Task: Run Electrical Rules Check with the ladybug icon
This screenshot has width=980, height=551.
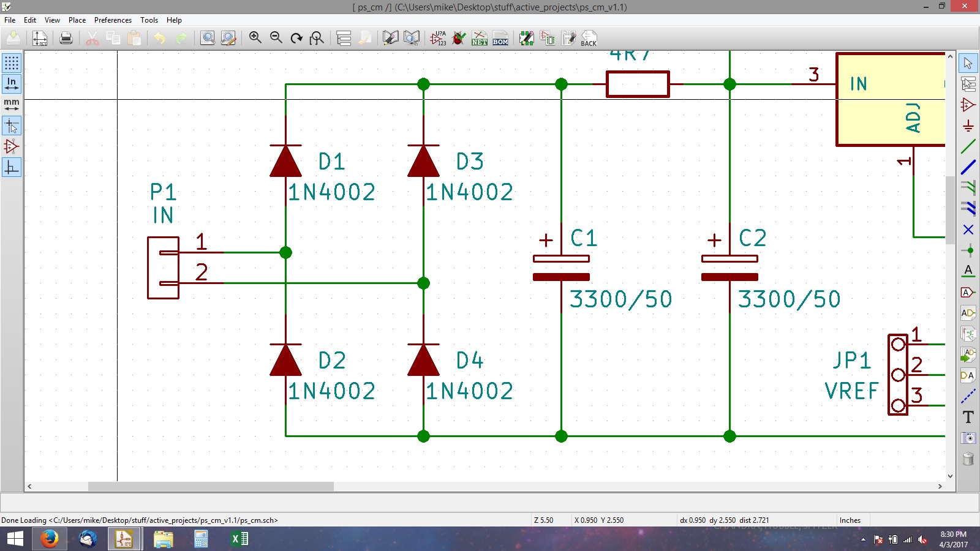Action: tap(459, 38)
